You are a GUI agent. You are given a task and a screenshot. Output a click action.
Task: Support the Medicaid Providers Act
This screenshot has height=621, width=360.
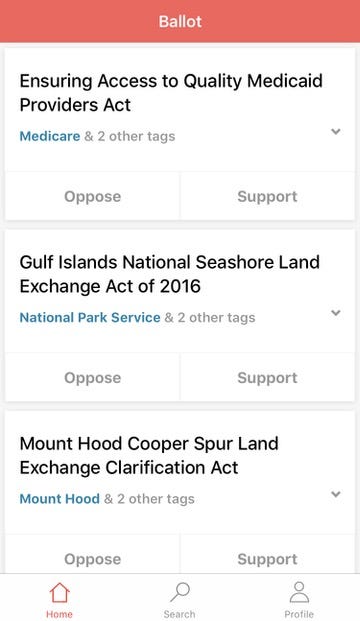pos(267,196)
